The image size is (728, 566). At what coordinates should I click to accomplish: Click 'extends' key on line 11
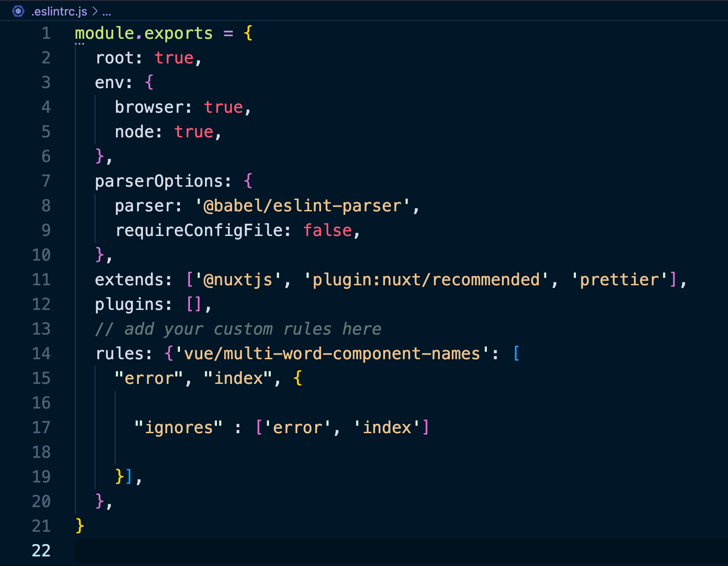tap(129, 279)
